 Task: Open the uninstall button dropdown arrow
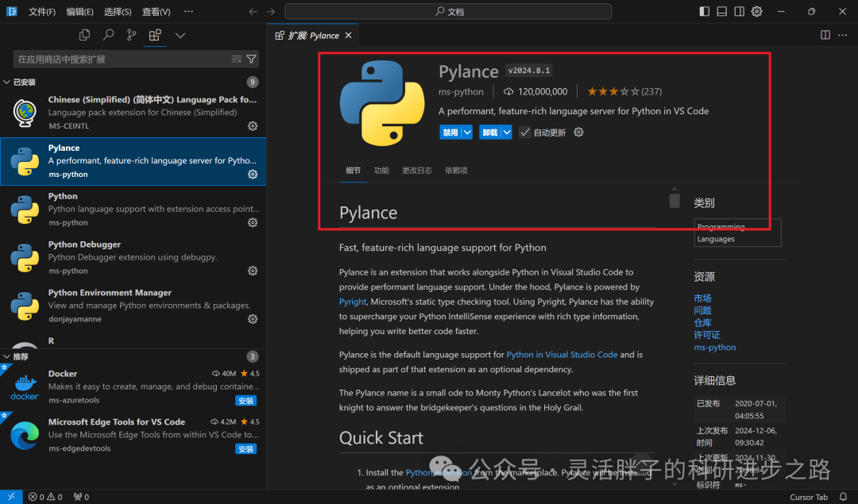(x=507, y=133)
